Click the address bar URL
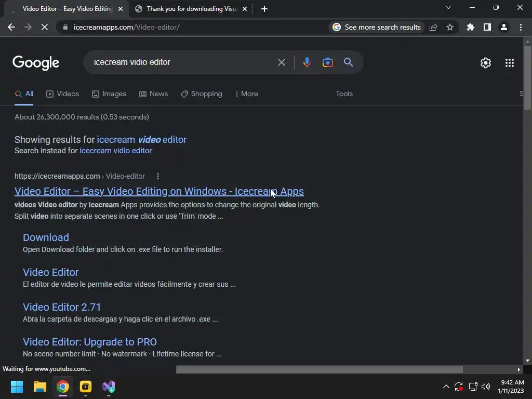Image resolution: width=532 pixels, height=399 pixels. [x=127, y=27]
